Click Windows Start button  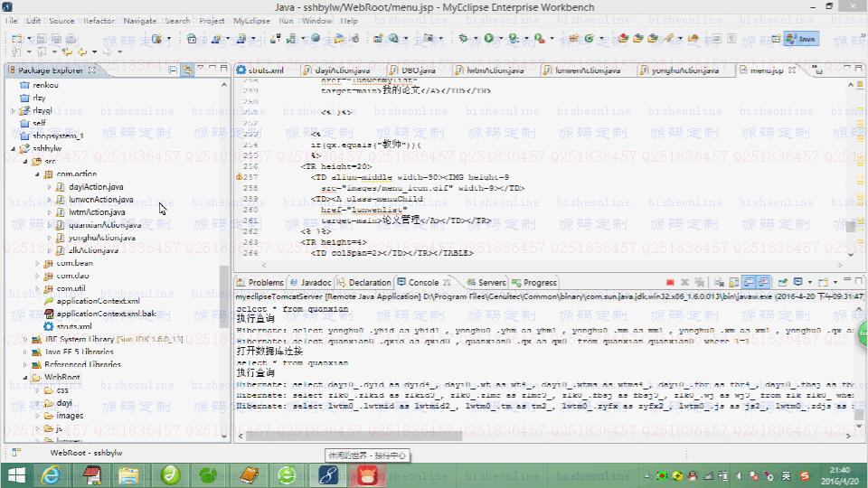click(x=16, y=475)
